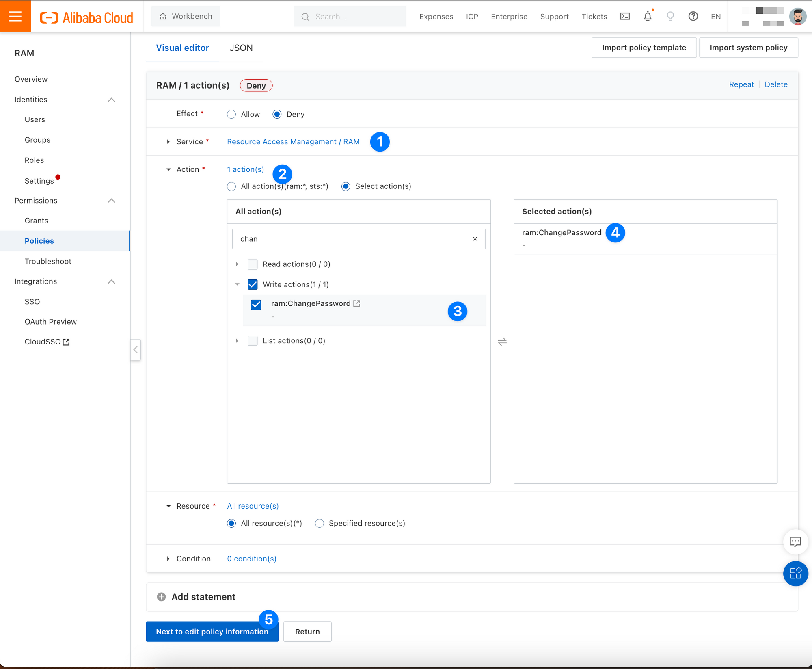Select the Allow effect radio button
Viewport: 812px width, 669px height.
point(231,114)
